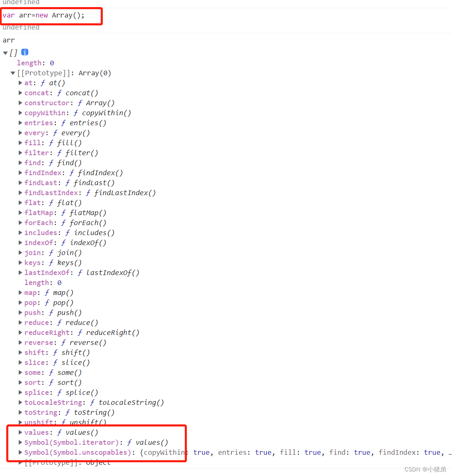The height and width of the screenshot is (476, 452).
Task: Expand the shift function entry
Action: click(20, 352)
